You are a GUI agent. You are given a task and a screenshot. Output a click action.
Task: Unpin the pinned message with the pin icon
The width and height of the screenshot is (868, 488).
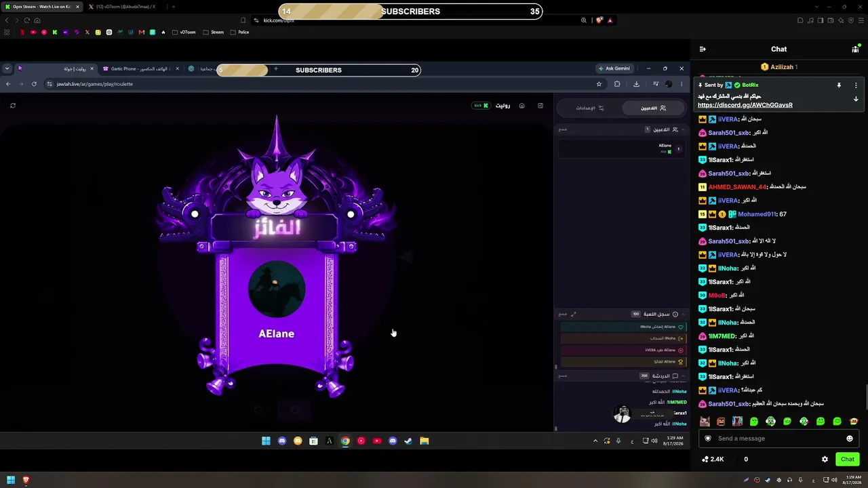pyautogui.click(x=839, y=85)
